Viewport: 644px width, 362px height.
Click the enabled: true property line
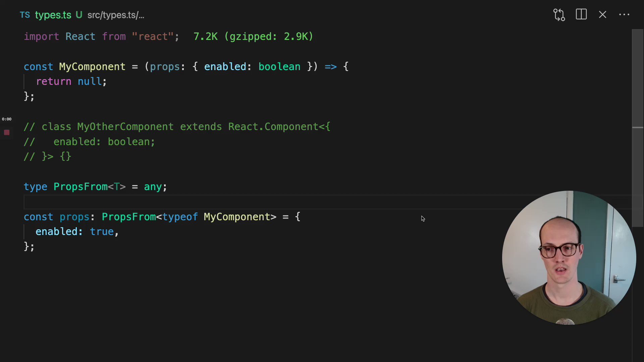tap(76, 232)
